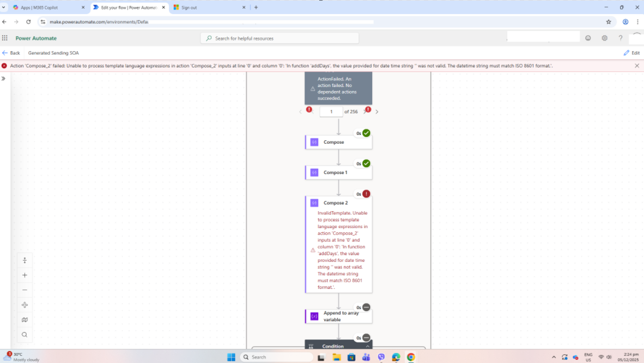644x363 pixels.
Task: Open the app launcher waffle icon
Action: (x=5, y=38)
